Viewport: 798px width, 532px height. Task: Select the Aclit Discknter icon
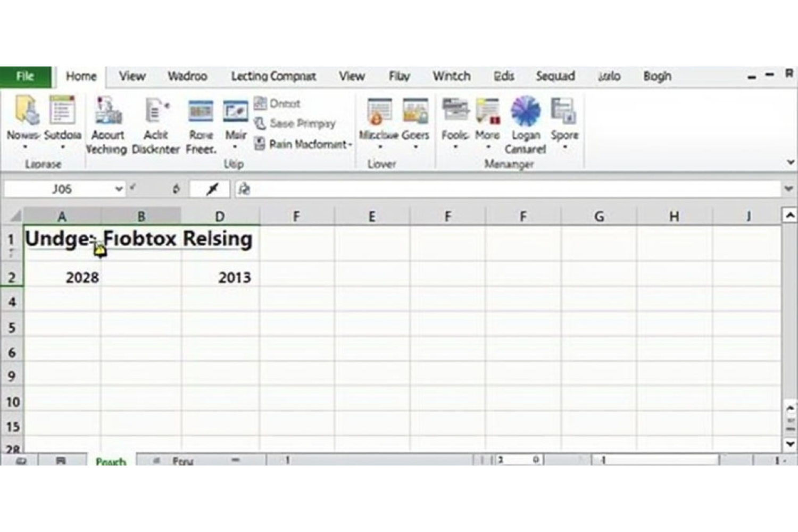(155, 112)
